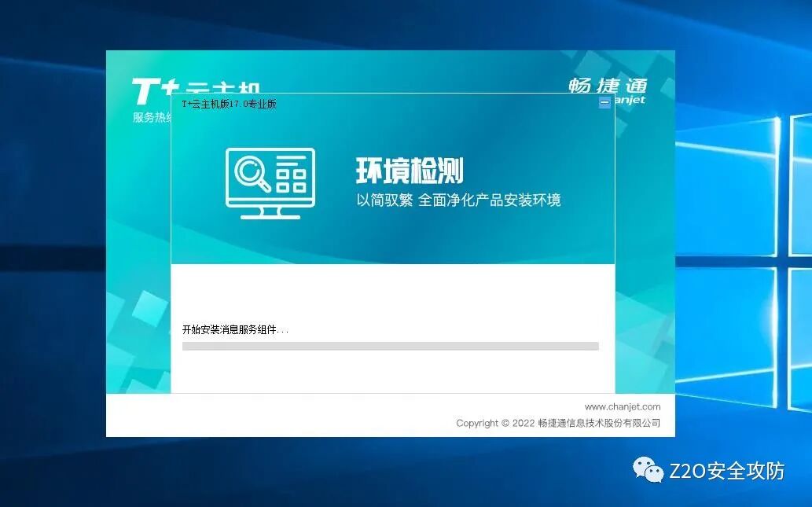Click the '环境检测' heading
812x507 pixels.
click(409, 171)
